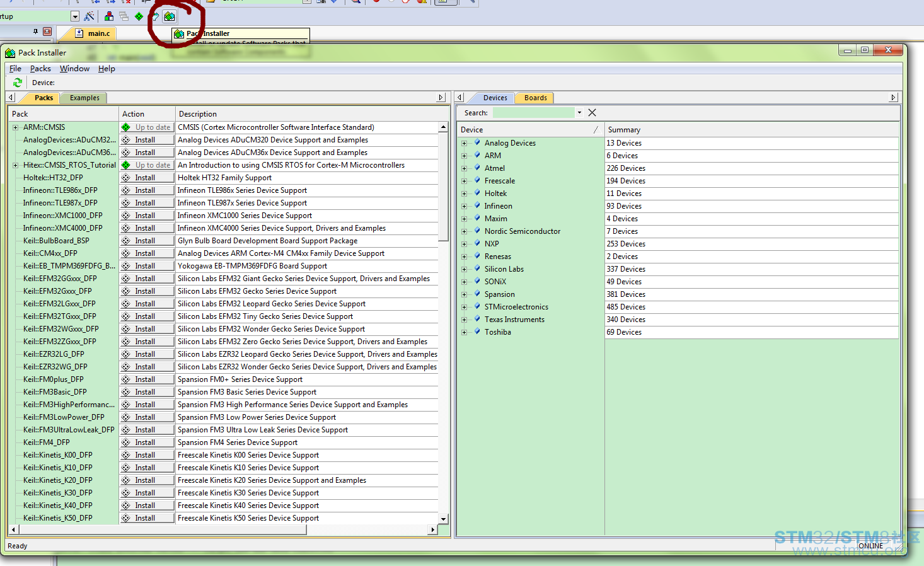Click the Silicon Labs vendor icon
The image size is (924, 566).
(x=477, y=269)
